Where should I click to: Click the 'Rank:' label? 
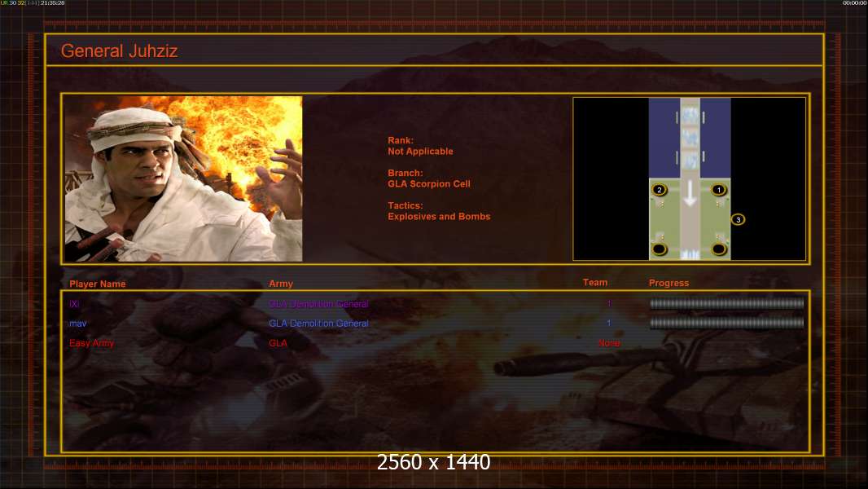pyautogui.click(x=401, y=141)
